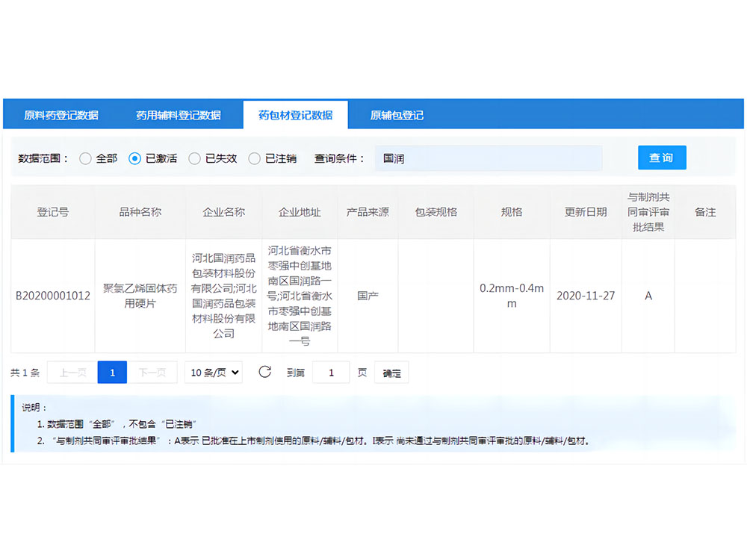Open the 原辅包登记 tab
Image resolution: width=747 pixels, height=560 pixels.
(x=397, y=114)
